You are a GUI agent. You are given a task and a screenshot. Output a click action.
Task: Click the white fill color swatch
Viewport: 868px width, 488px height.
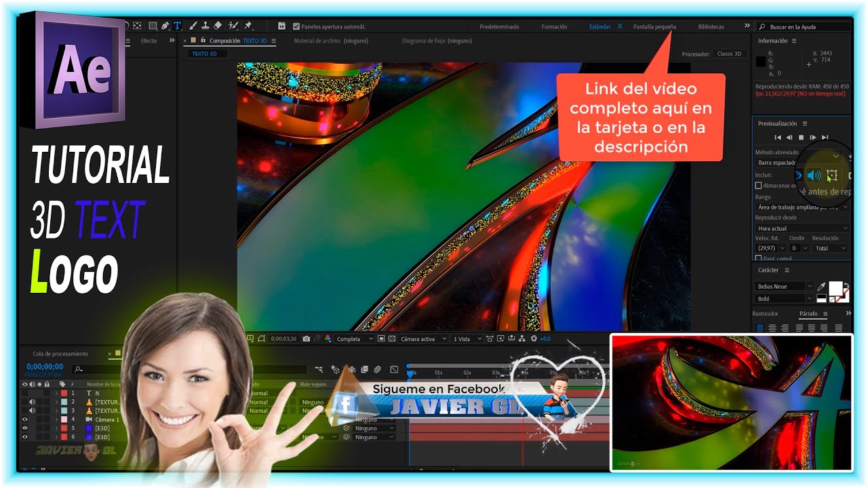[x=835, y=288]
